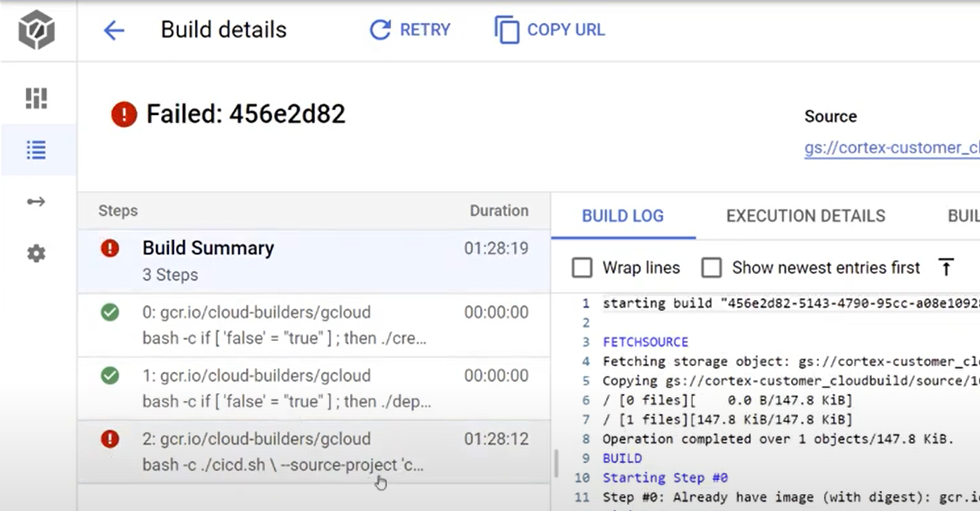Open the Triggers arrow sidebar icon
The height and width of the screenshot is (511, 980).
tap(36, 201)
